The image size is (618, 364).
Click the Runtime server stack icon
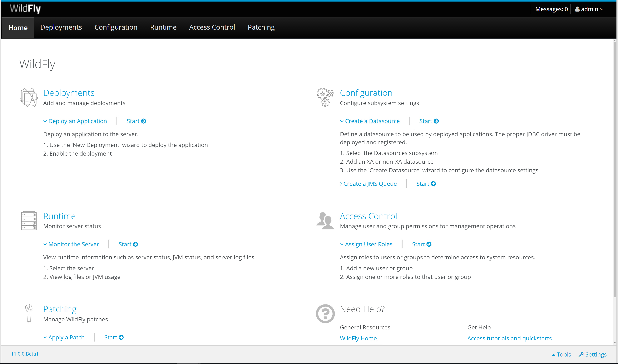tap(29, 221)
